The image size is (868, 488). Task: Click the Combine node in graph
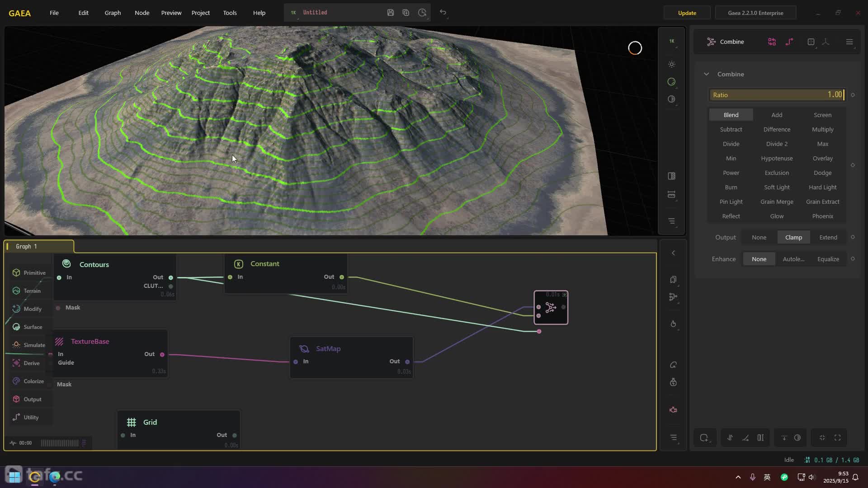551,308
